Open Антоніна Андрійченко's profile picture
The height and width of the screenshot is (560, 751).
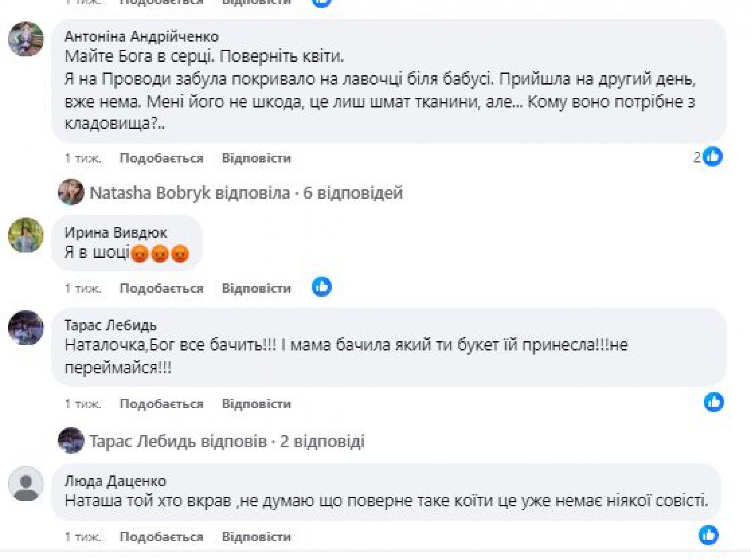tap(26, 39)
